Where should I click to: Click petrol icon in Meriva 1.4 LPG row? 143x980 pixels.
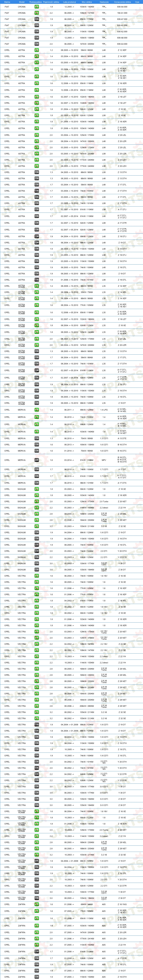[37, 410]
